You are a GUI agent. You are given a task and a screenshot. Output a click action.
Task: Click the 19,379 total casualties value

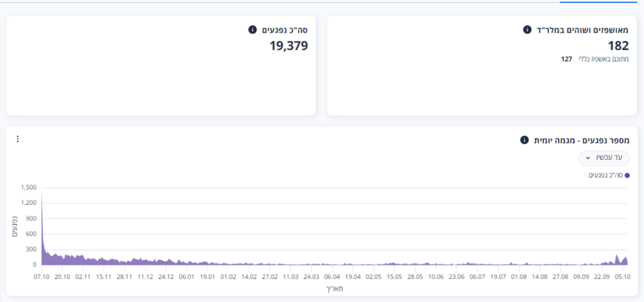289,45
